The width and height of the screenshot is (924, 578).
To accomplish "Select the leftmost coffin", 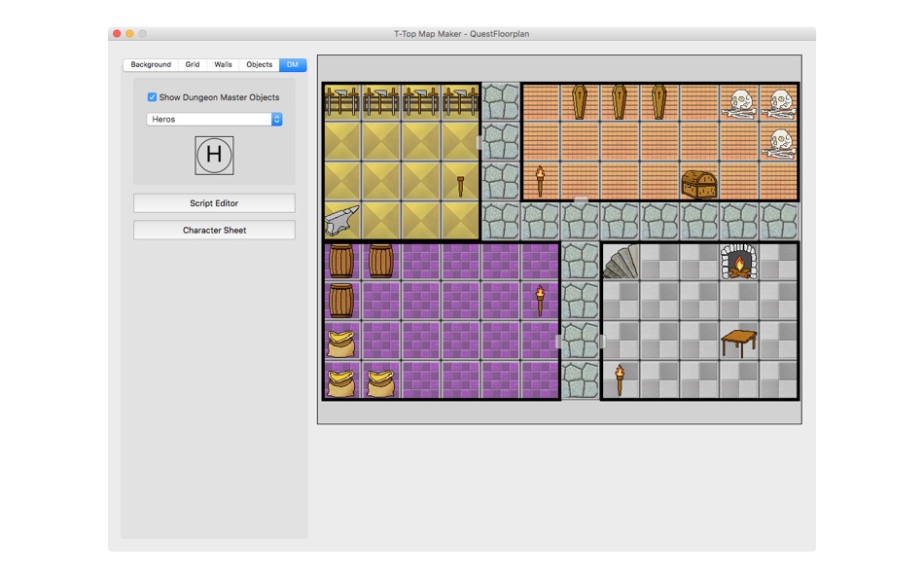I will tap(580, 102).
